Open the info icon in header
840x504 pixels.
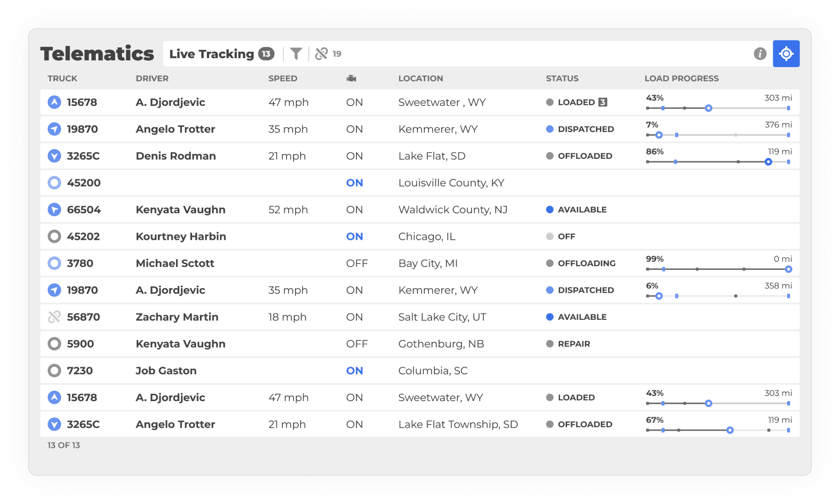[760, 54]
